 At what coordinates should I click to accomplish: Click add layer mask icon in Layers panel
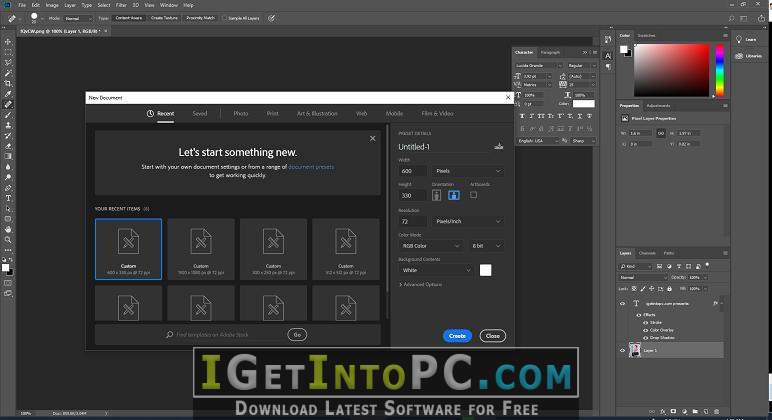point(674,411)
